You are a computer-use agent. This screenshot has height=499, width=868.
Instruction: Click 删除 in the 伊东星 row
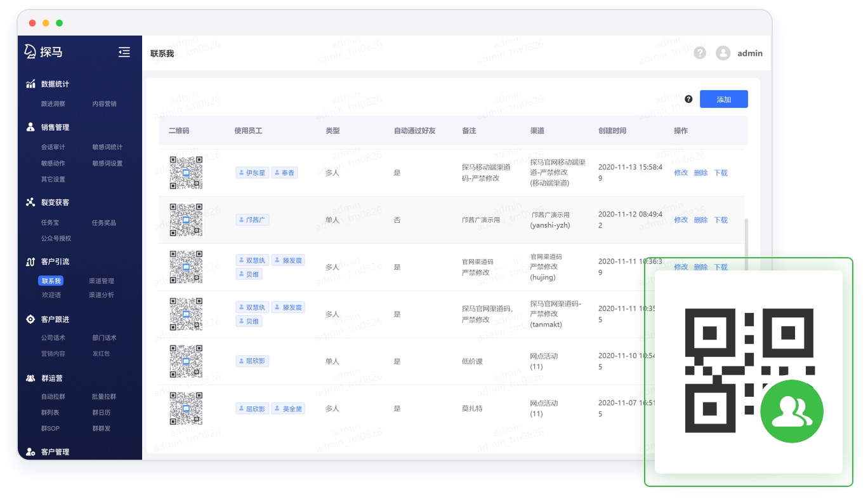tap(700, 173)
